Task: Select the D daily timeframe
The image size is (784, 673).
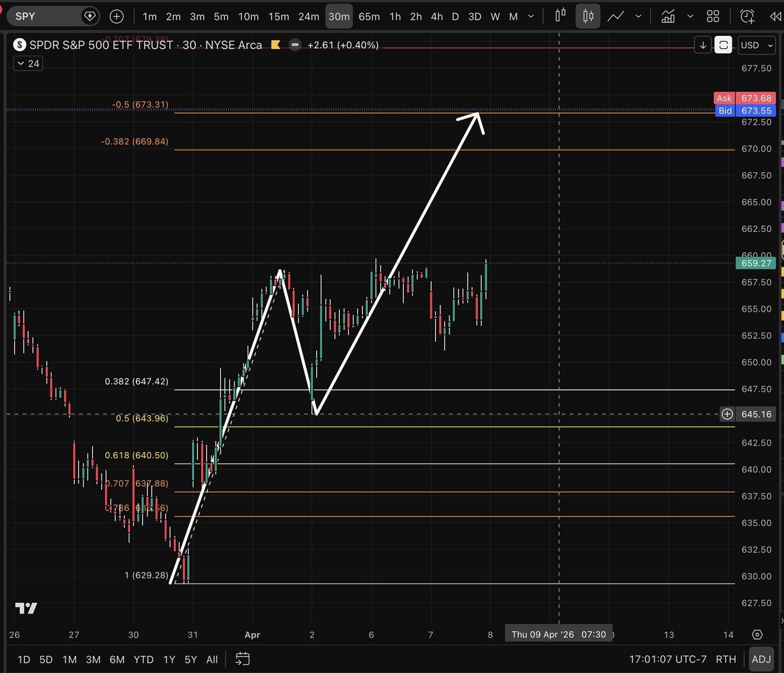Action: (457, 16)
